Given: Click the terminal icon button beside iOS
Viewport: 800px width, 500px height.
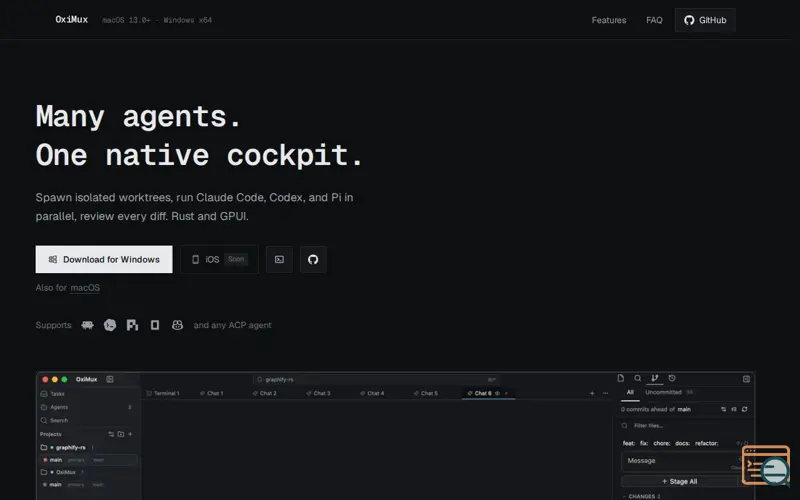Looking at the screenshot, I should click(x=279, y=259).
